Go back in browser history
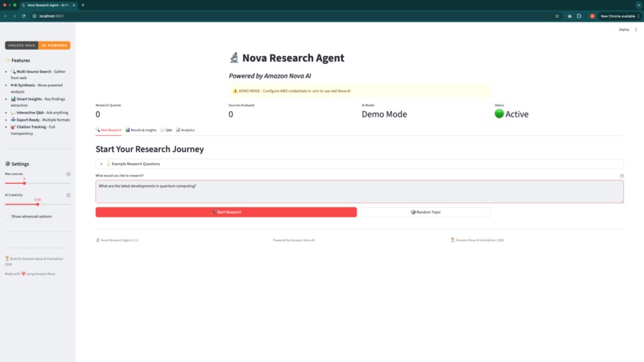 (x=6, y=16)
